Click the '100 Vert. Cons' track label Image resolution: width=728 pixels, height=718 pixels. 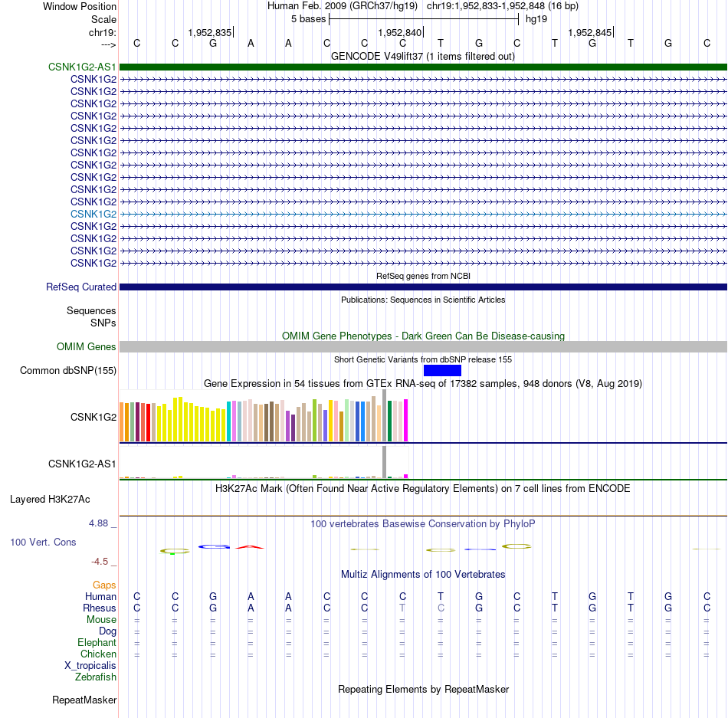click(43, 542)
